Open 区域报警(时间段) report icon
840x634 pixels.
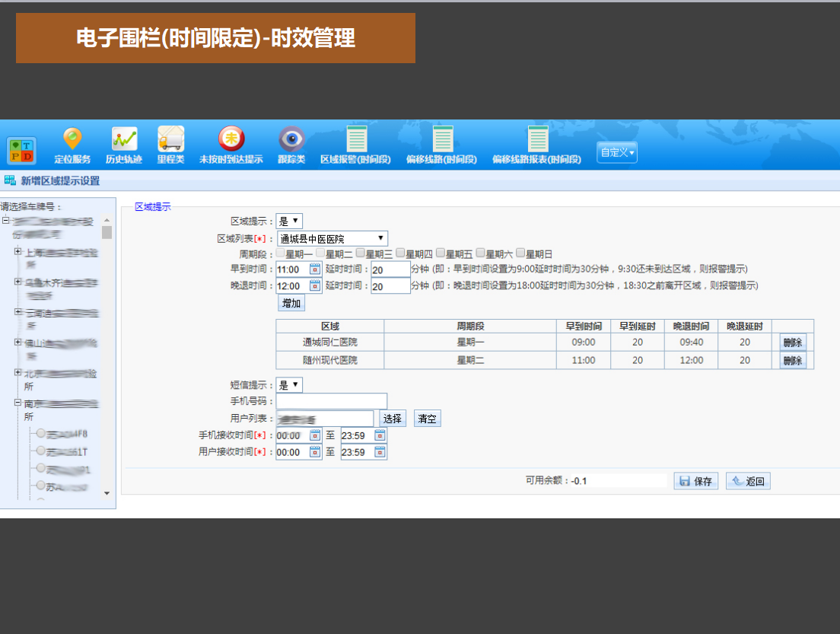coord(356,140)
